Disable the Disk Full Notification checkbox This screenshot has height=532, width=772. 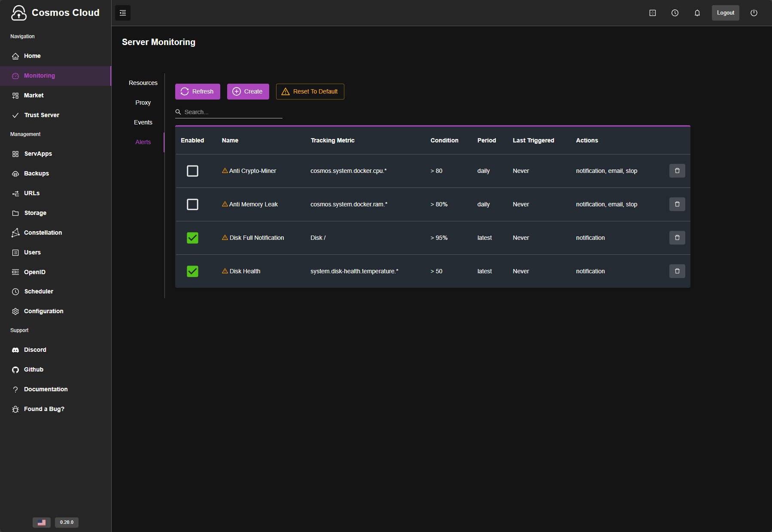(x=192, y=238)
